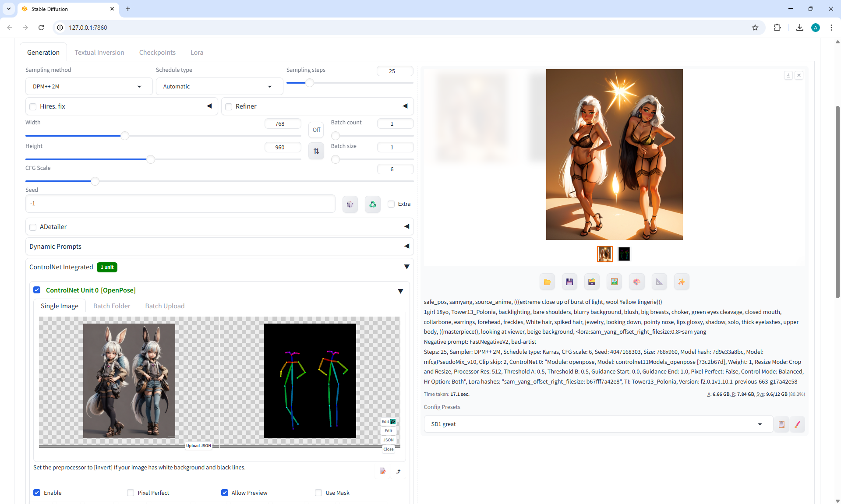841x504 pixels.
Task: Click the sparkle upscale icon
Action: click(681, 282)
